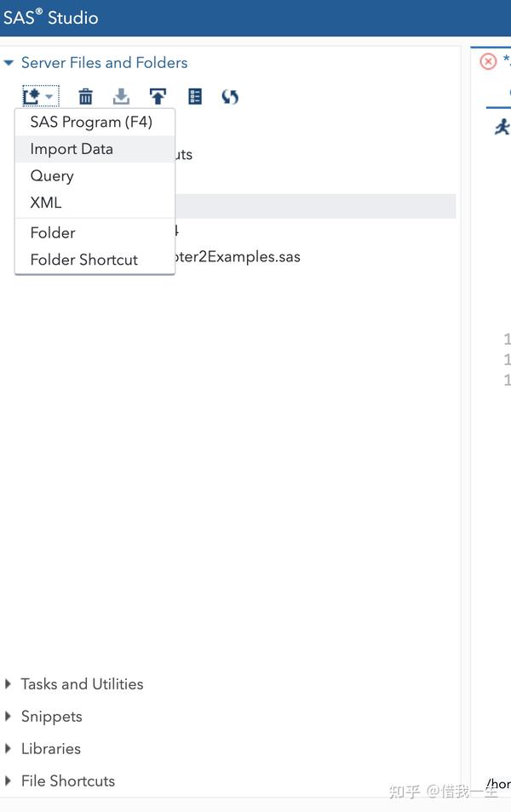Click the Upload arrow icon
Image resolution: width=511 pixels, height=812 pixels.
(x=158, y=96)
